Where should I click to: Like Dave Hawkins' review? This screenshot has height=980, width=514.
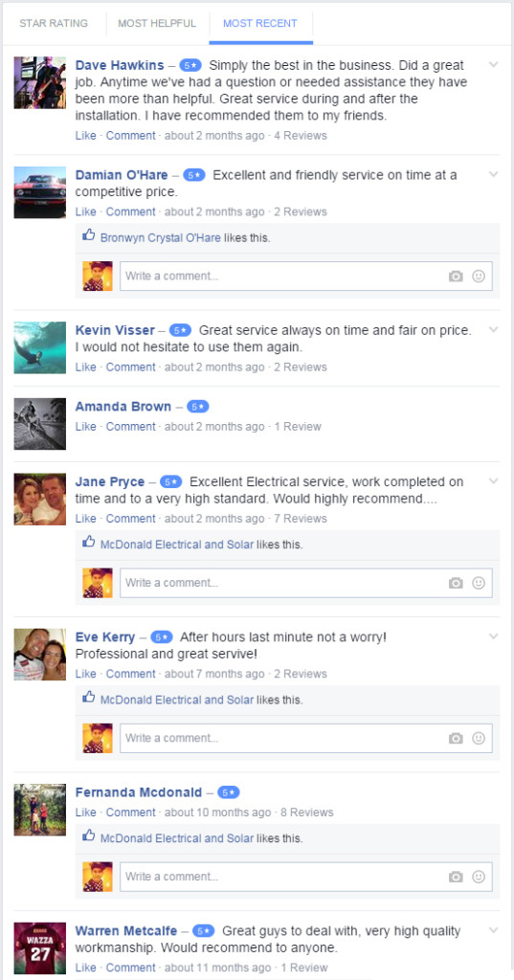[x=86, y=136]
